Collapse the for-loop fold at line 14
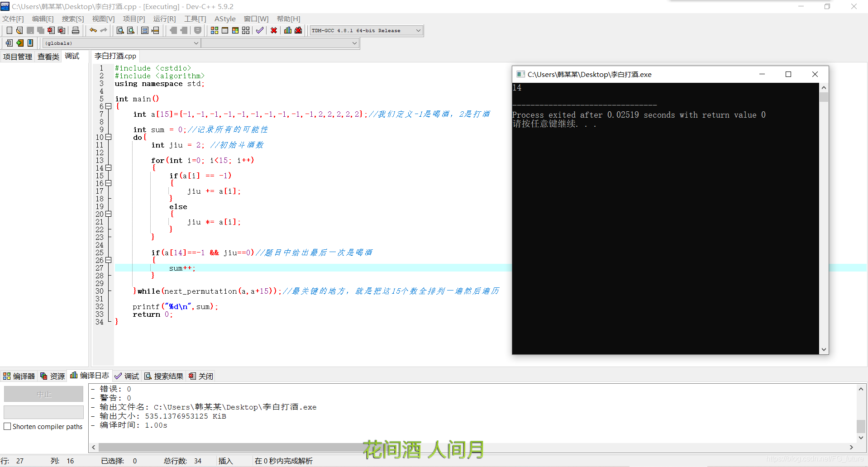This screenshot has height=467, width=868. [109, 168]
